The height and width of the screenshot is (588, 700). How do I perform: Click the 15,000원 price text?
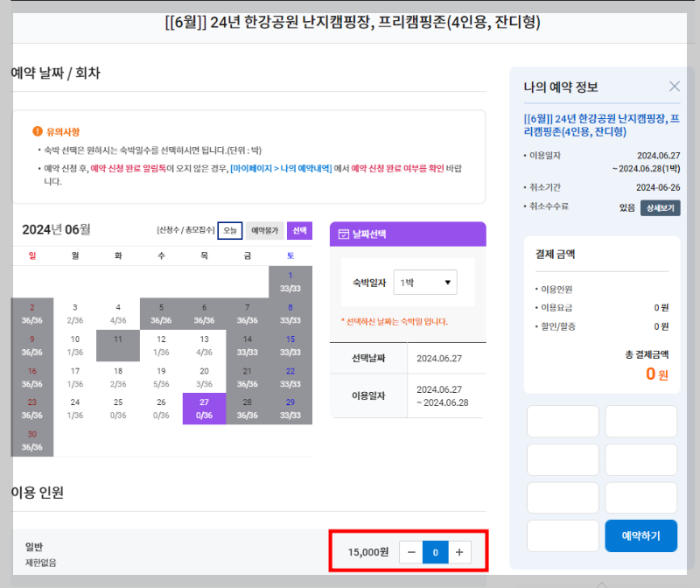(x=368, y=552)
